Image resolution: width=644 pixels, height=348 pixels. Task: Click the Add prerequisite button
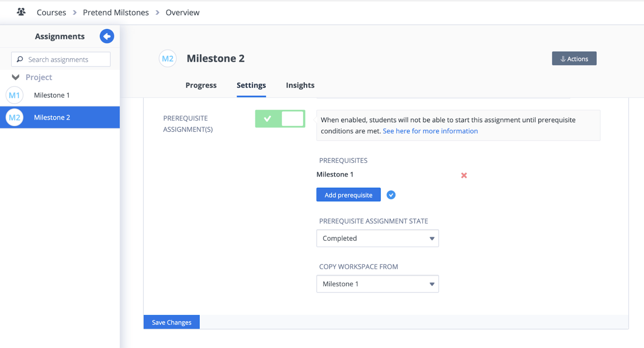coord(348,195)
